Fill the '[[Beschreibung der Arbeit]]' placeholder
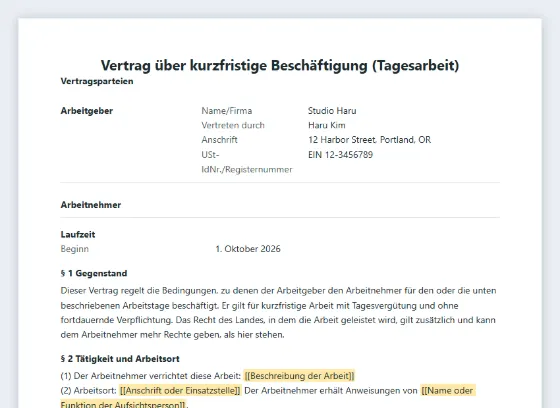The image size is (560, 408). coord(299,376)
